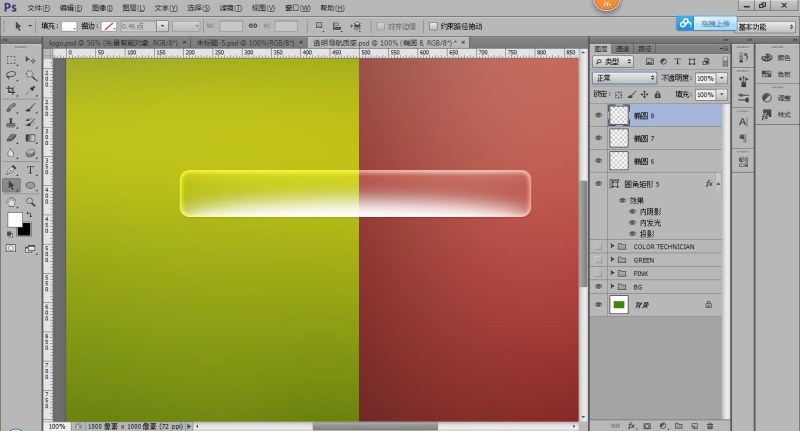Expand the COLOR TECHNICIAN group
800x431 pixels.
(612, 246)
